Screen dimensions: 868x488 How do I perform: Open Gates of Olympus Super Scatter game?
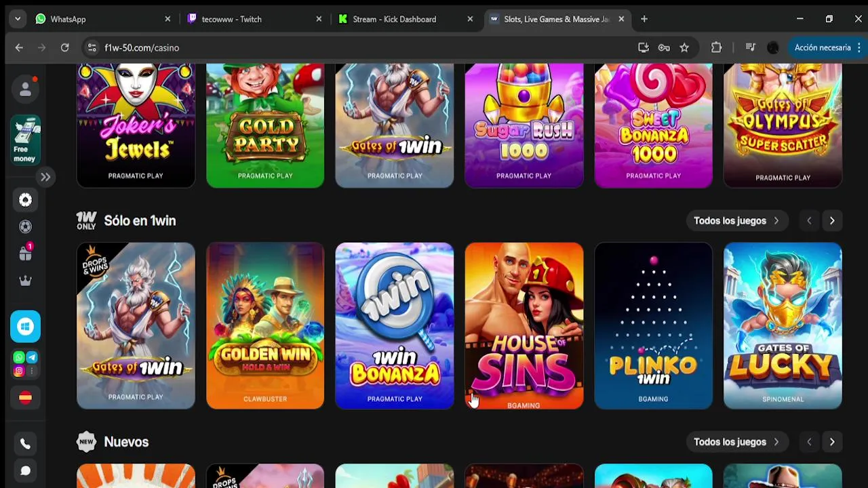click(783, 125)
